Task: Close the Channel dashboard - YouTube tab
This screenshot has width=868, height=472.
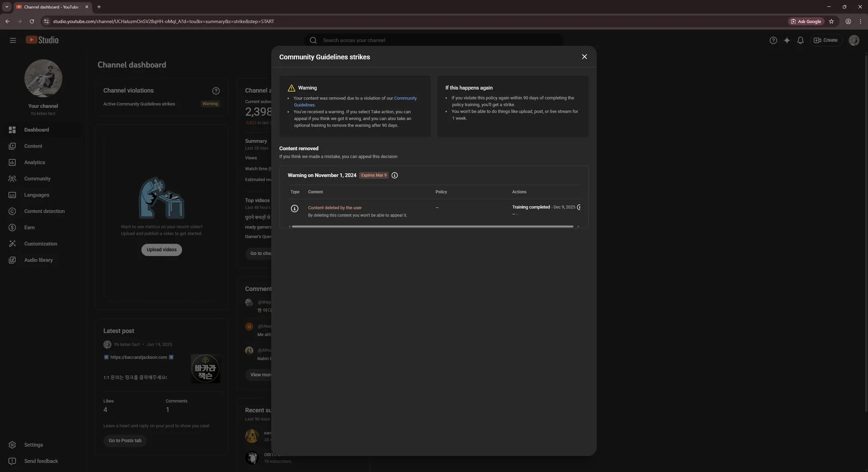Action: [x=87, y=7]
